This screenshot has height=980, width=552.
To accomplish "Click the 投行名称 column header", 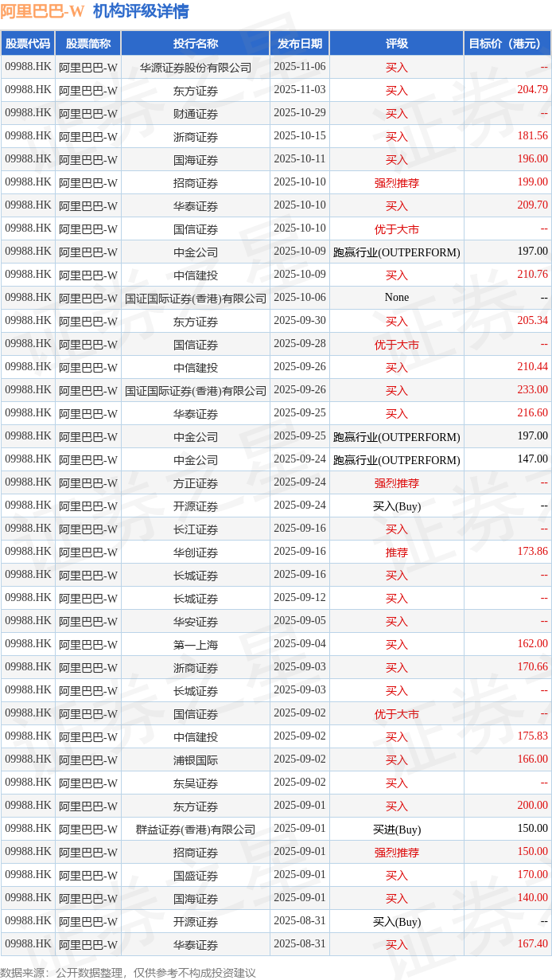I will [196, 44].
